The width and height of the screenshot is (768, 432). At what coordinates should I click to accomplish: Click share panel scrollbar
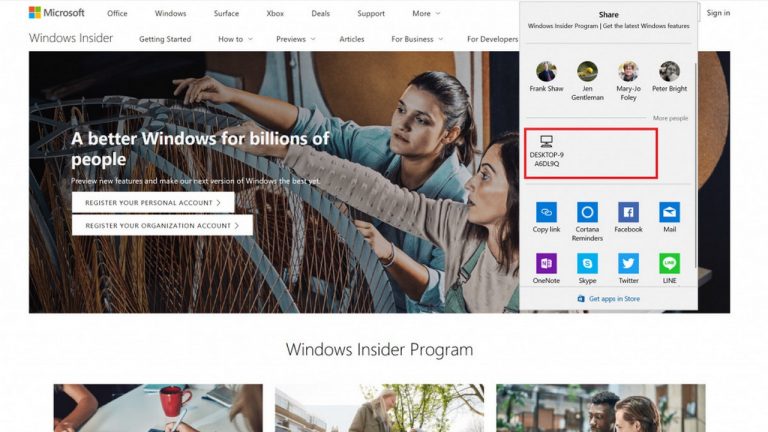[695, 165]
